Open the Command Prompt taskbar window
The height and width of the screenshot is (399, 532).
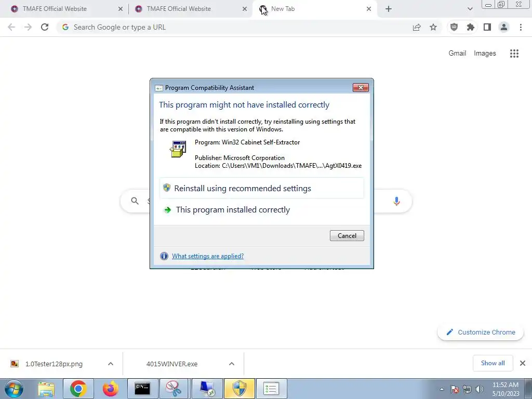(142, 389)
